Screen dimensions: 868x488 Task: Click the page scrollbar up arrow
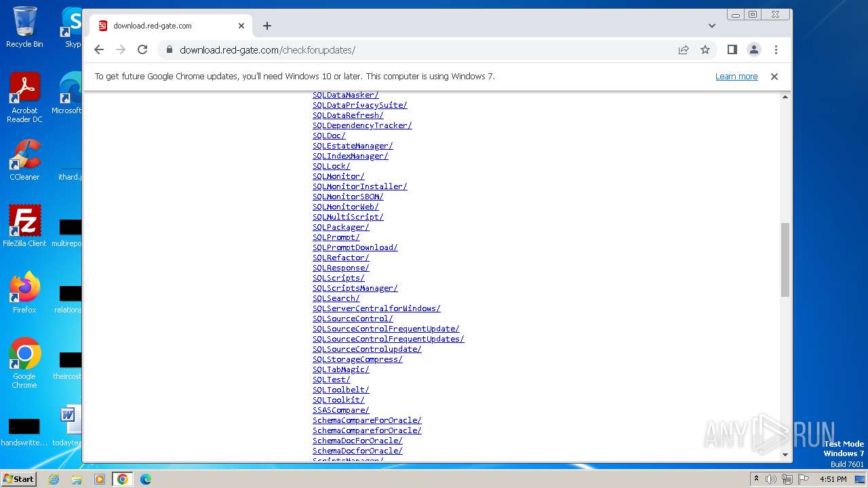[785, 98]
